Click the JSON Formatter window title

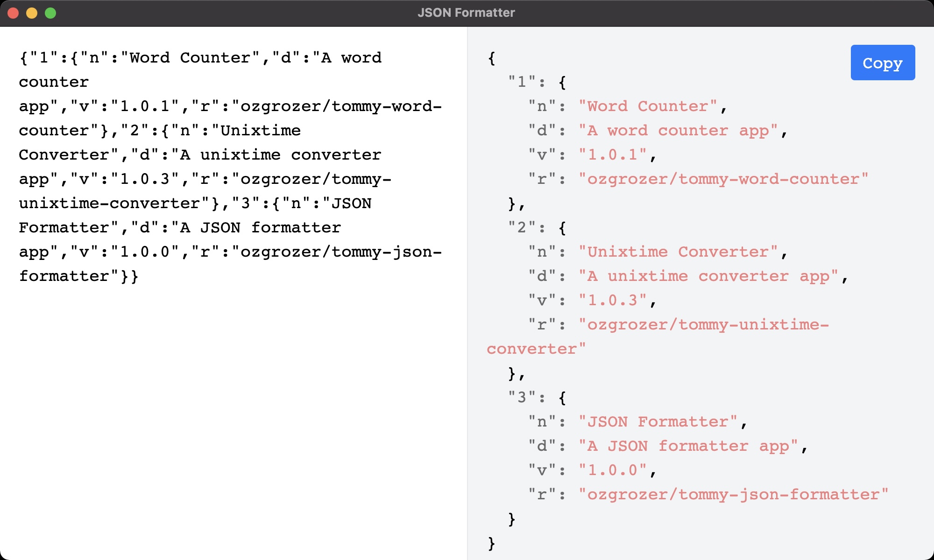466,13
